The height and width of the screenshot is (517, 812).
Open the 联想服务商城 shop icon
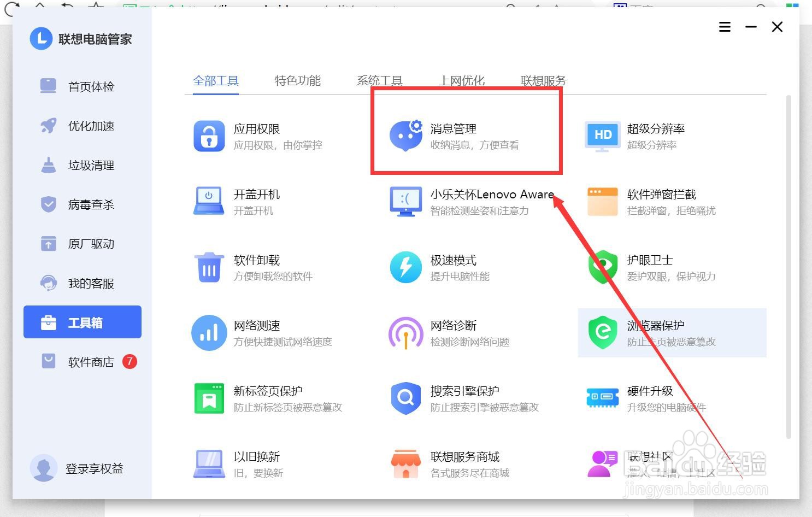coord(405,464)
